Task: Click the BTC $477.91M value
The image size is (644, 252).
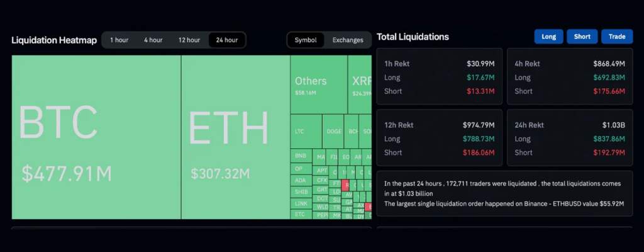Action: [x=67, y=174]
